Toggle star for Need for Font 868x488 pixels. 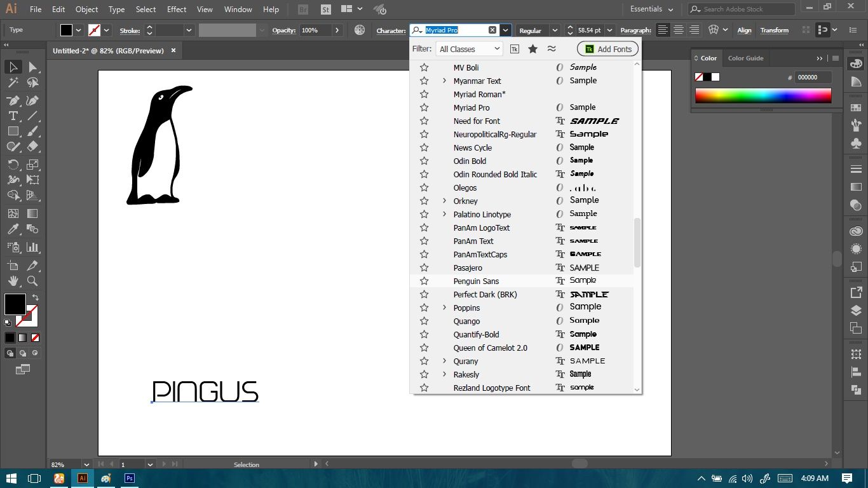click(x=424, y=121)
